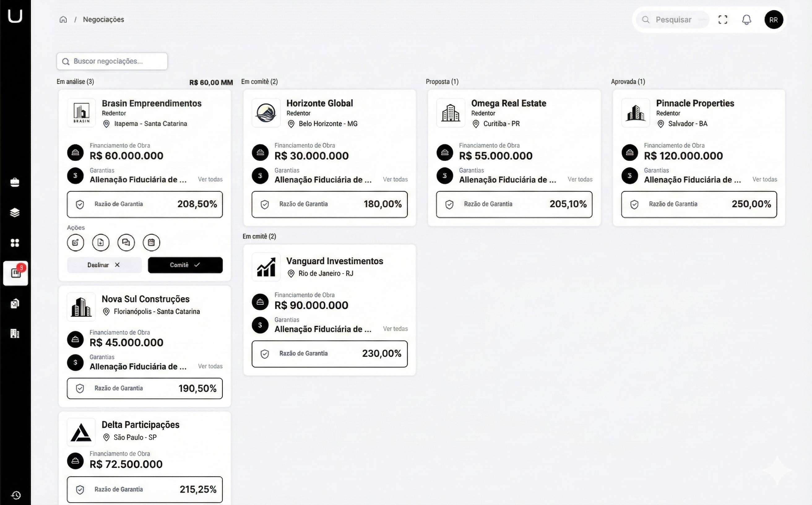The height and width of the screenshot is (505, 812).
Task: Click Negociações in the breadcrumb
Action: point(104,20)
